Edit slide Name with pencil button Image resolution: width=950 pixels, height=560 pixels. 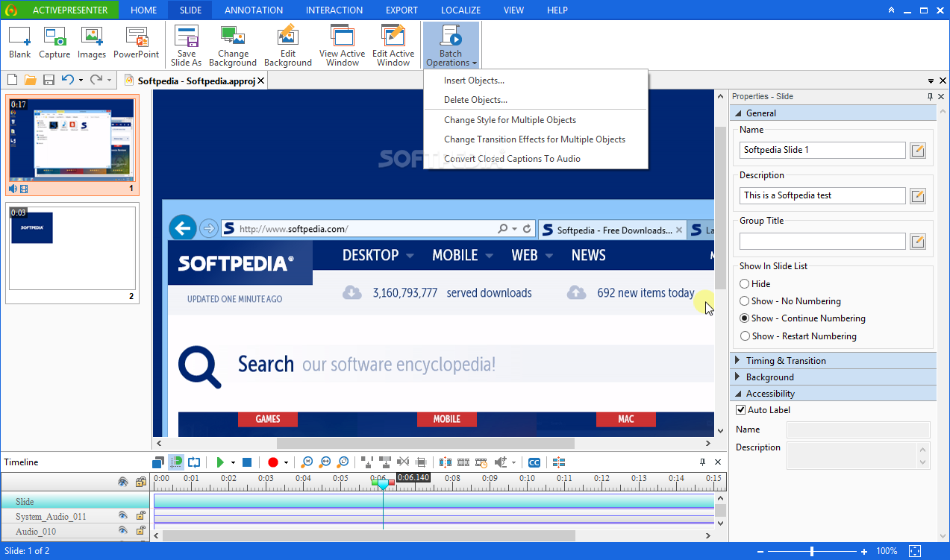click(x=918, y=150)
